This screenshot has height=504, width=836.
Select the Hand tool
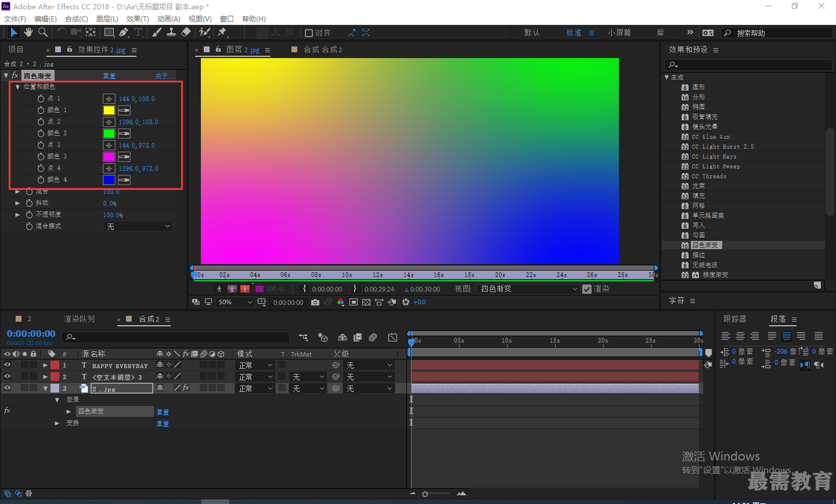(28, 33)
